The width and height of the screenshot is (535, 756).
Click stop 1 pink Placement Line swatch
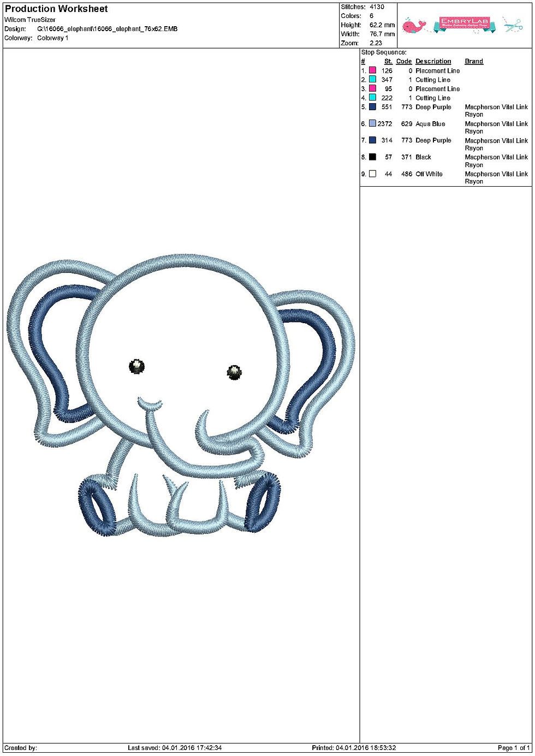pyautogui.click(x=372, y=70)
